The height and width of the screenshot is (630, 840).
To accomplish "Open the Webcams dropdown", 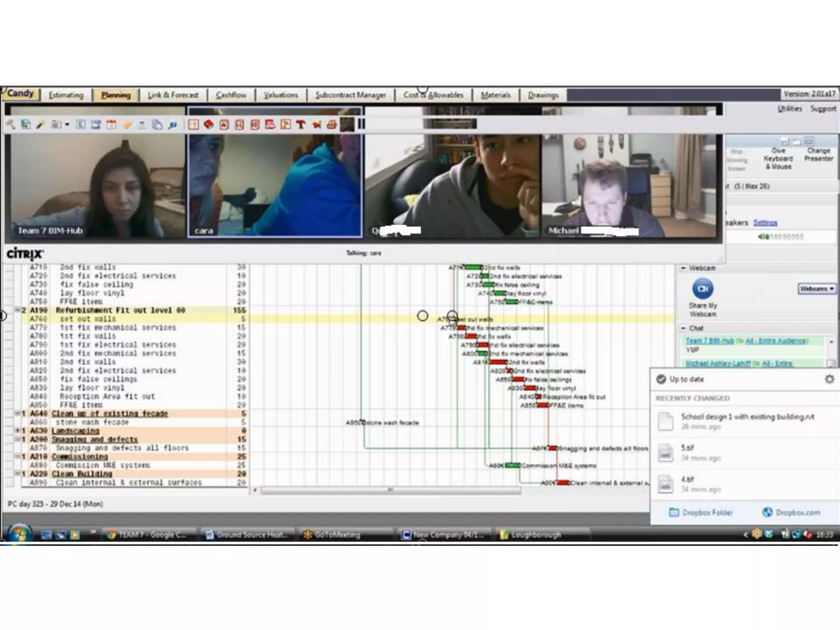I will pyautogui.click(x=817, y=289).
